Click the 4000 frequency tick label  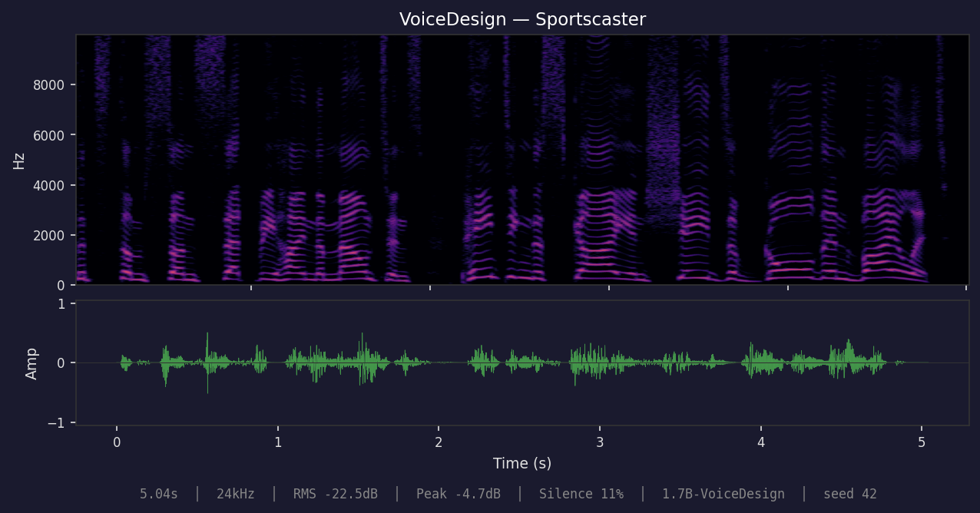tap(49, 185)
